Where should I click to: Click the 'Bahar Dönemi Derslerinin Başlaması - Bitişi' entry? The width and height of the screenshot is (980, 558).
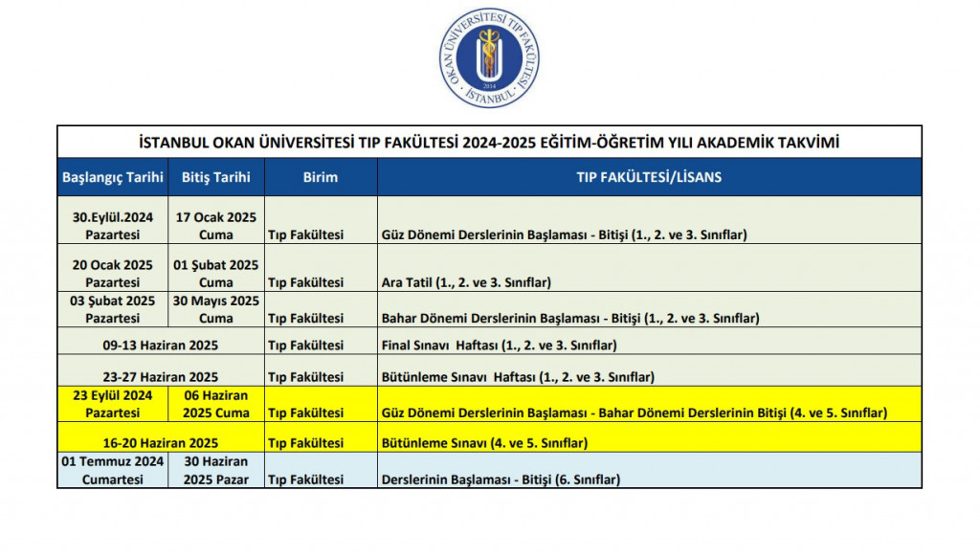[570, 318]
